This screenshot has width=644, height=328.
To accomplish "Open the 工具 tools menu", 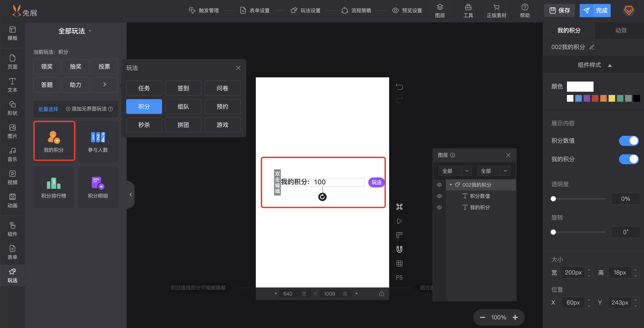I will [468, 11].
